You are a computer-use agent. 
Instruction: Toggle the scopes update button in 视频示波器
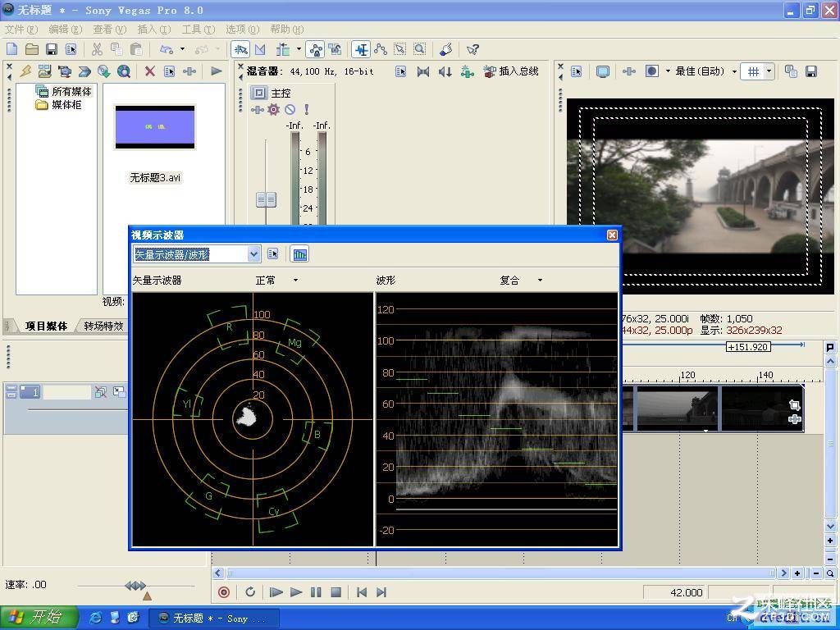(300, 254)
